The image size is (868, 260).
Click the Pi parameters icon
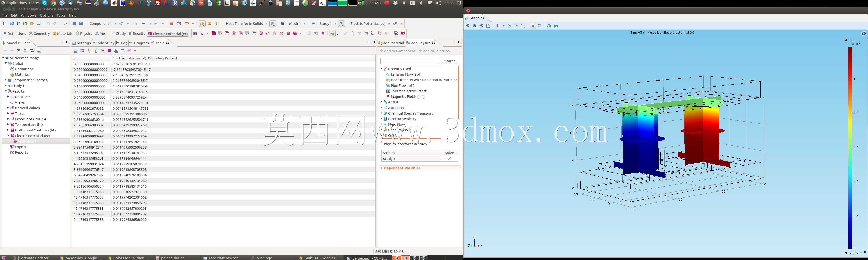136,24
